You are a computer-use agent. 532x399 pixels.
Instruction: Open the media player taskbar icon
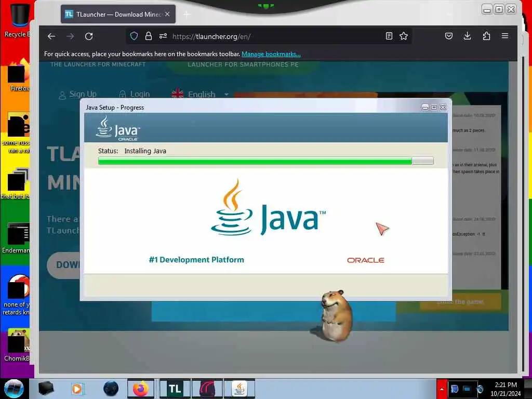(x=77, y=389)
